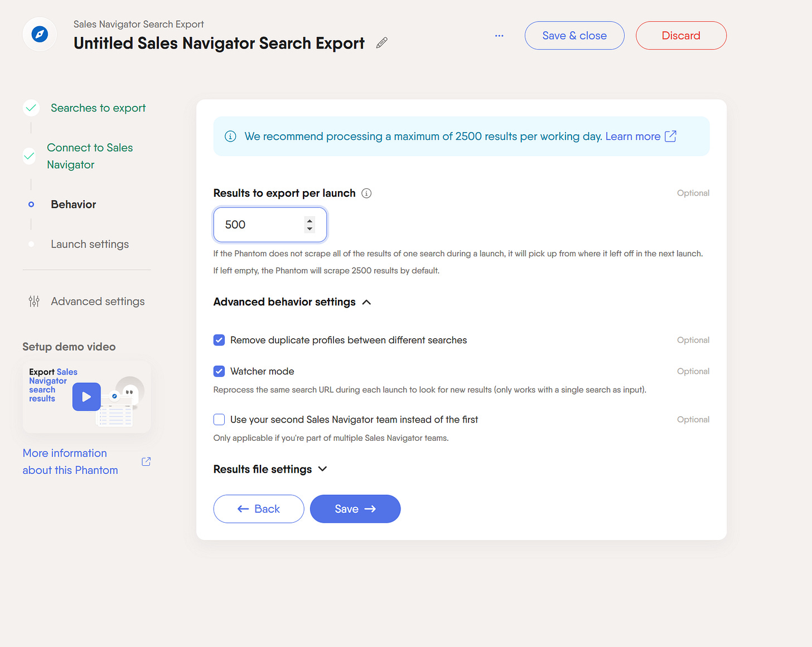812x647 pixels.
Task: Go to Connect to Sales Navigator step
Action: tap(90, 156)
